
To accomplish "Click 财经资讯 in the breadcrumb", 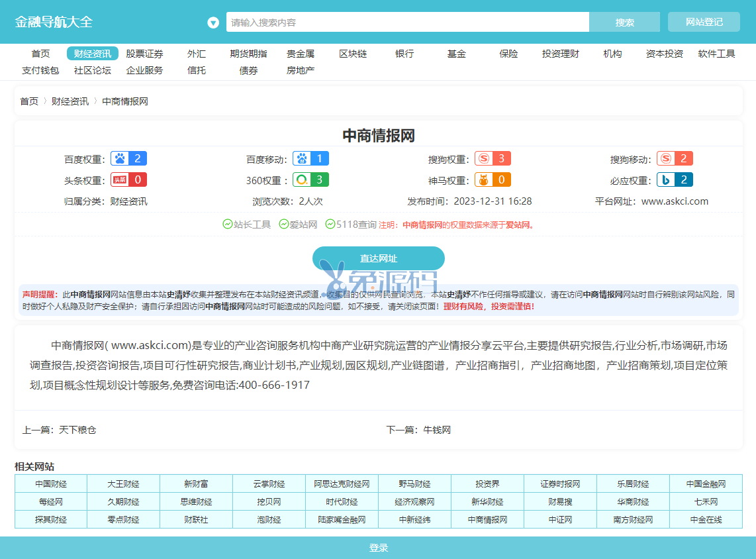I will [70, 101].
